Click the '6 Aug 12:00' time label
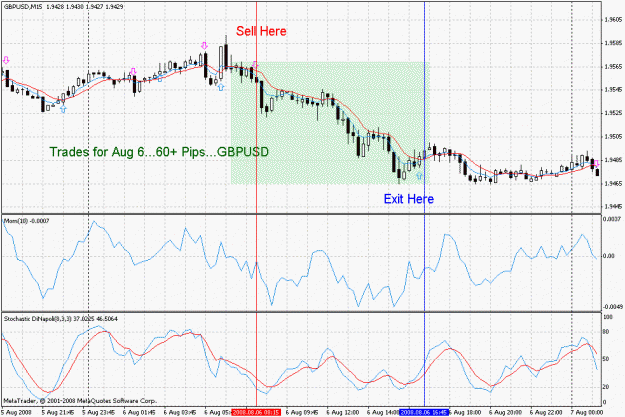625x417 pixels. [x=343, y=412]
